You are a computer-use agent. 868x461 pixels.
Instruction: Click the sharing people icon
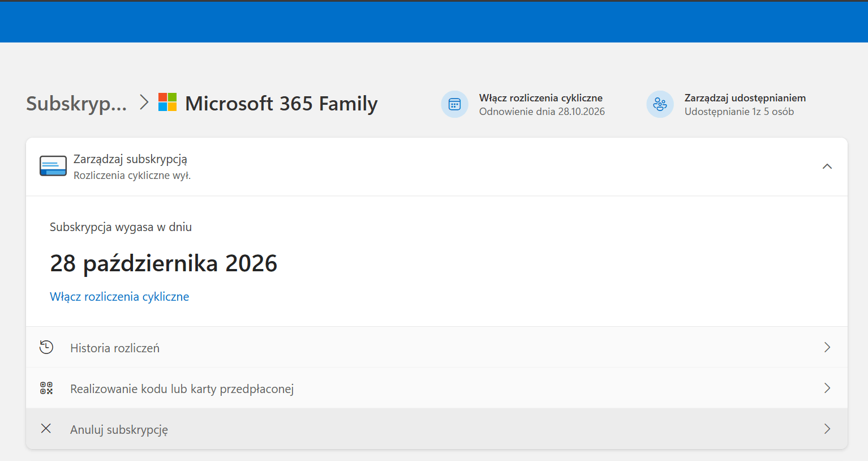tap(660, 104)
